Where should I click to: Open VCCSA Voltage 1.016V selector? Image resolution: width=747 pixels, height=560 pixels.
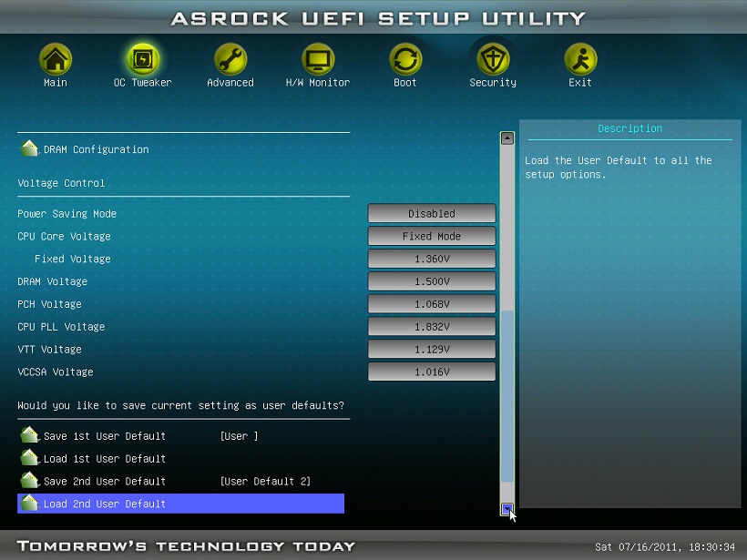point(432,372)
